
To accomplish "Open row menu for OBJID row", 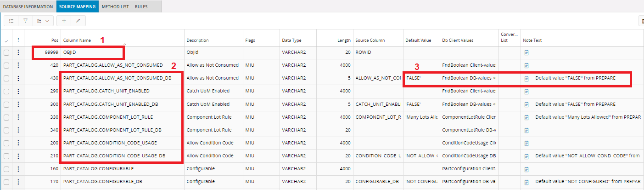I will [x=18, y=53].
